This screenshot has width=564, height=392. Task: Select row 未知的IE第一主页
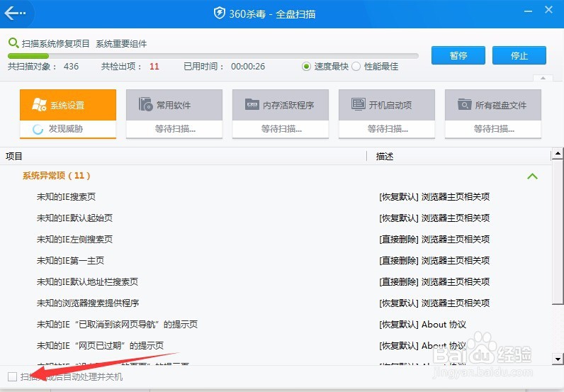click(x=276, y=261)
